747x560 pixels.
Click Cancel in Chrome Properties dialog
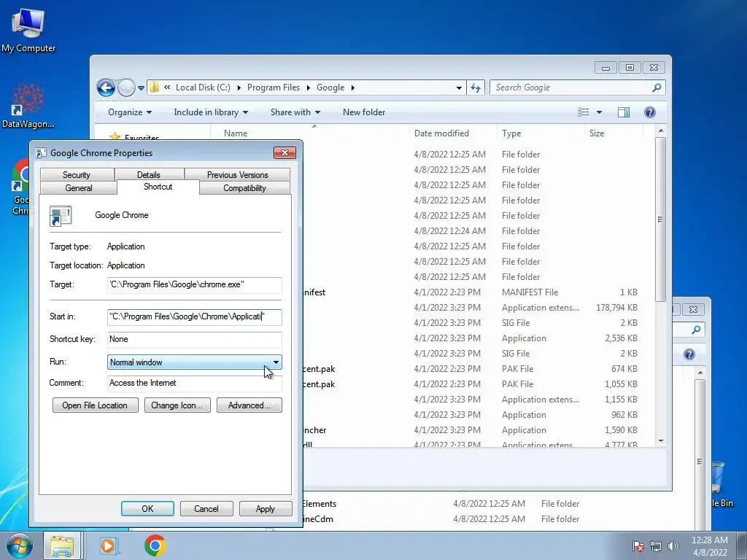click(x=206, y=508)
